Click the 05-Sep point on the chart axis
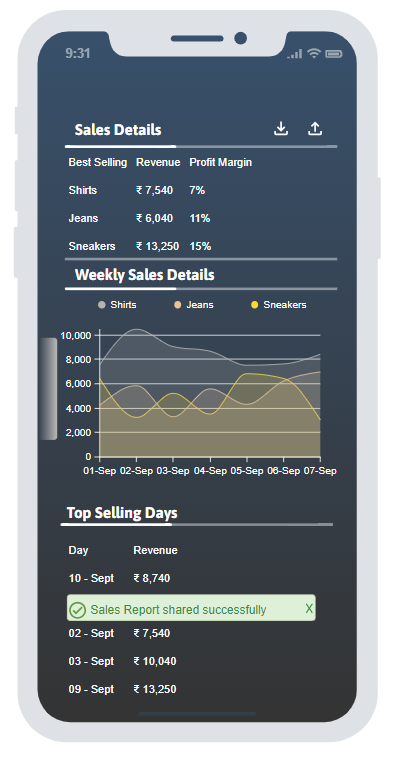 (247, 471)
